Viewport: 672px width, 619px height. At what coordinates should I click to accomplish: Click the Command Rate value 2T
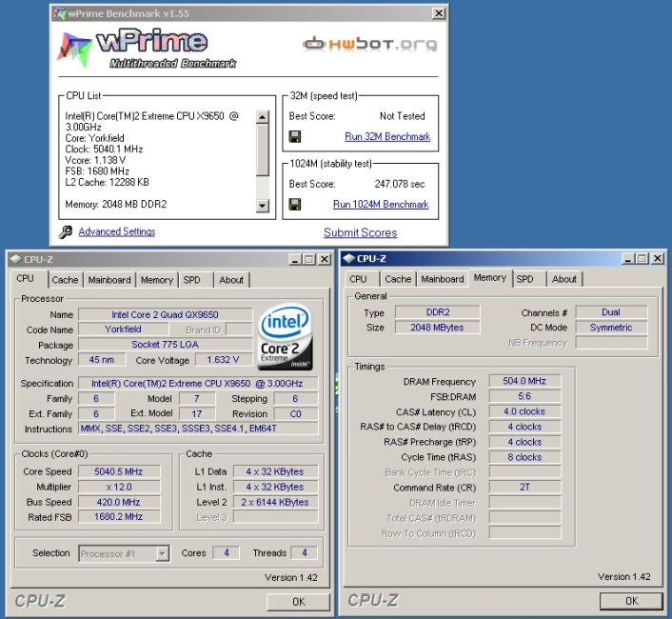pos(524,487)
